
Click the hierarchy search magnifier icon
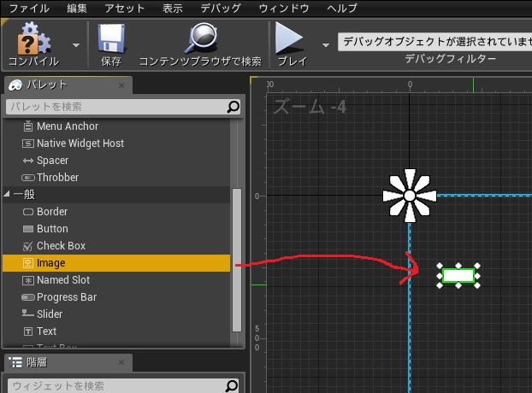click(232, 385)
